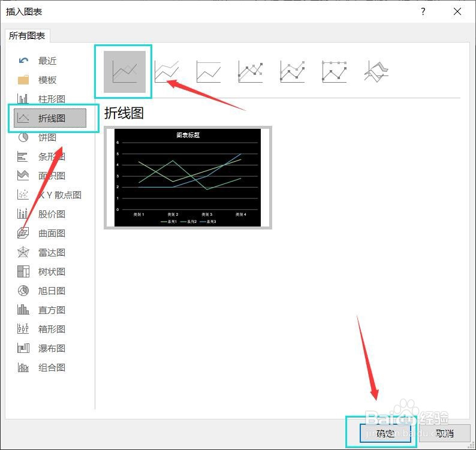Cancel the dialog with 取消
The image size is (476, 450).
coord(445,433)
